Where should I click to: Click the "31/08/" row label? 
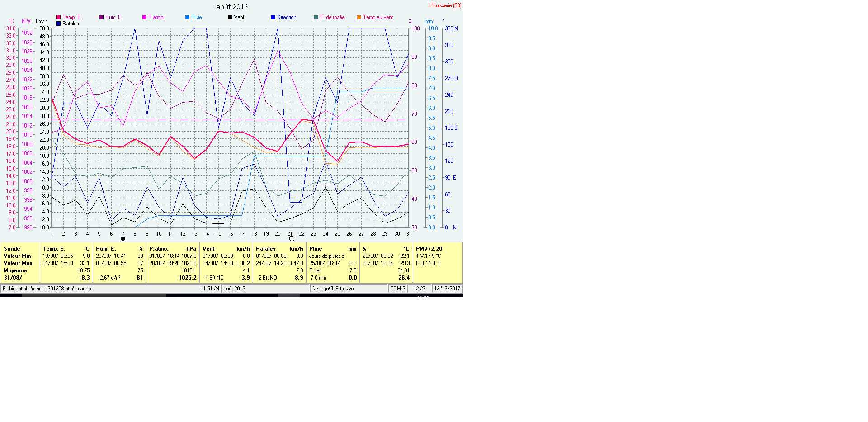click(13, 278)
